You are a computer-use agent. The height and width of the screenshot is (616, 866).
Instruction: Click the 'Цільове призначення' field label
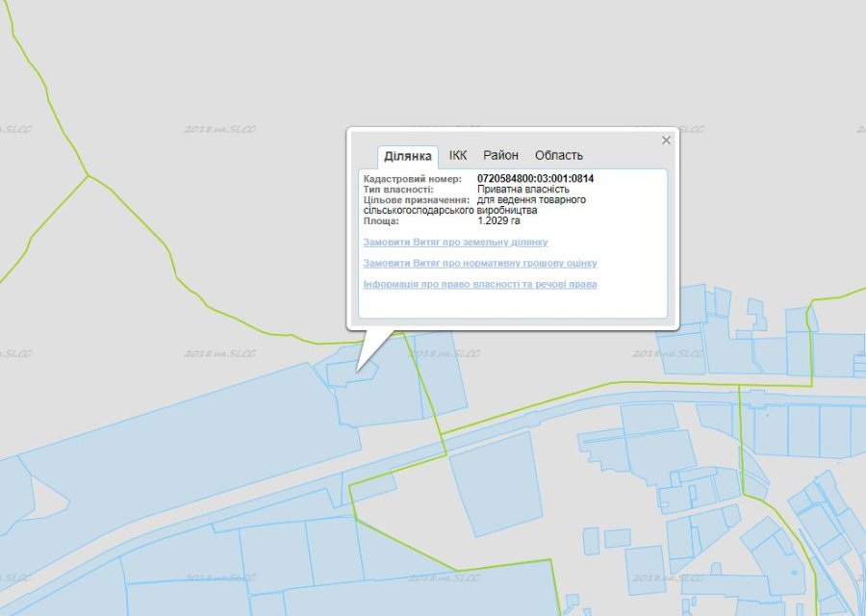pos(416,200)
